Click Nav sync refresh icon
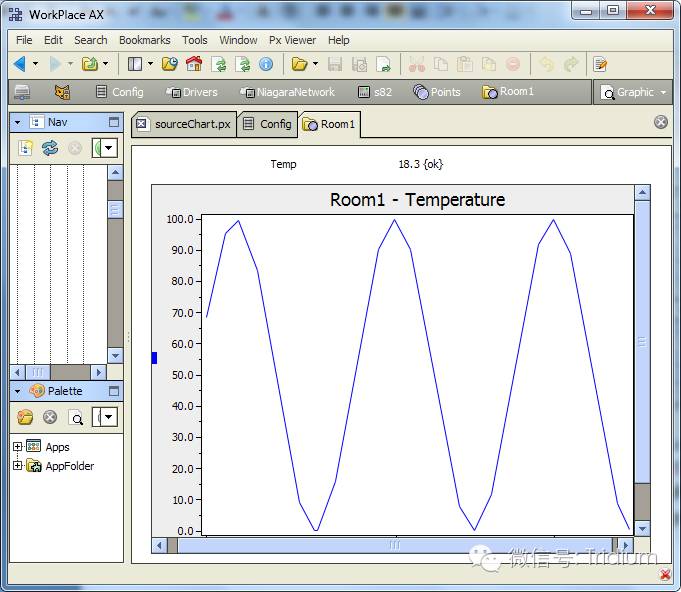Image resolution: width=681 pixels, height=592 pixels. tap(50, 148)
